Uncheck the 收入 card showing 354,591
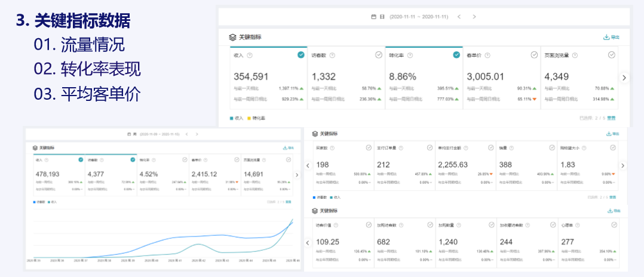644x277 pixels. [301, 55]
